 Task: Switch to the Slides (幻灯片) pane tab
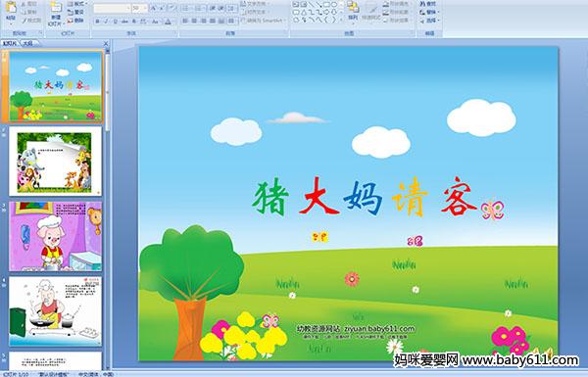tap(10, 43)
